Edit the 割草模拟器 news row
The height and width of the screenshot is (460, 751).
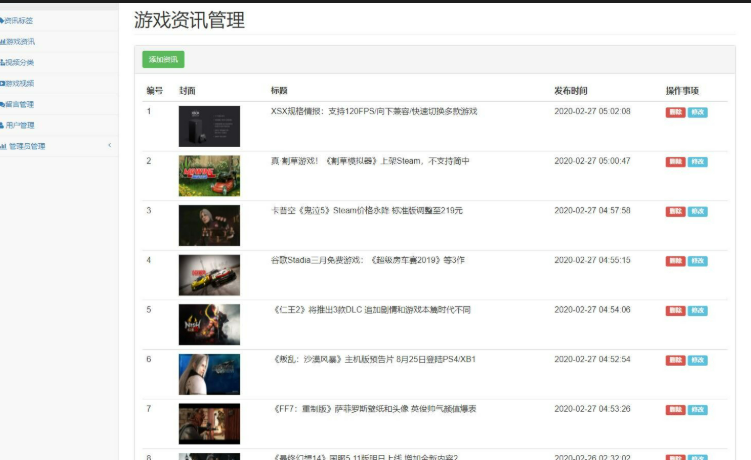tap(697, 162)
